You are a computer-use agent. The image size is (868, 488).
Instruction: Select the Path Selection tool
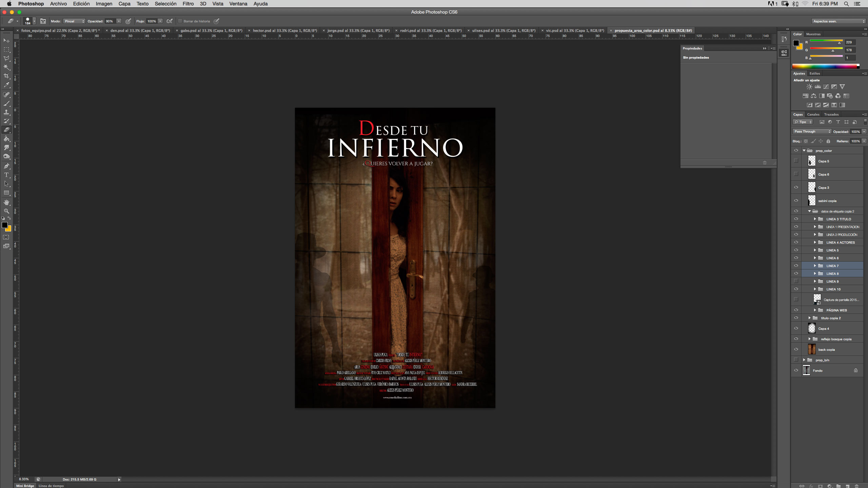tap(6, 184)
